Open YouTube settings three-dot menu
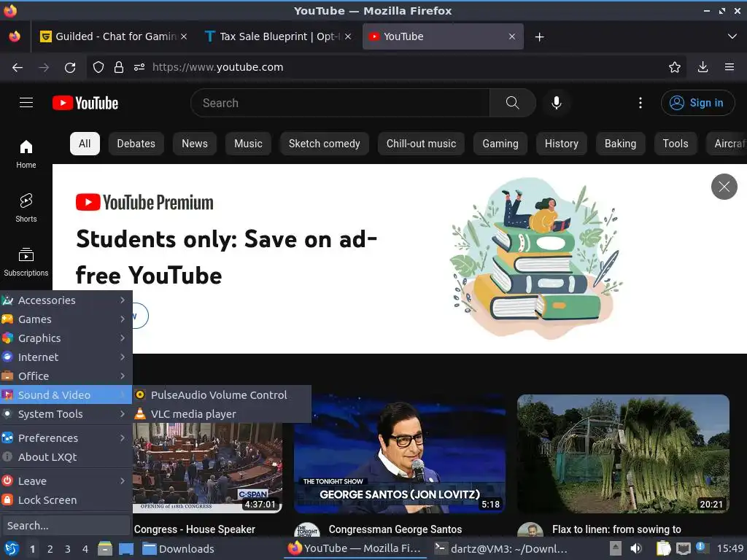 (x=640, y=103)
